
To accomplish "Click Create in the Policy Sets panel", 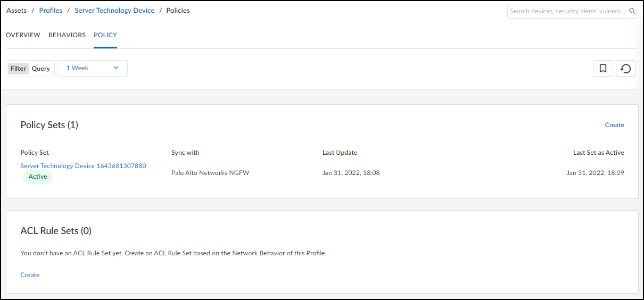I will (x=614, y=125).
